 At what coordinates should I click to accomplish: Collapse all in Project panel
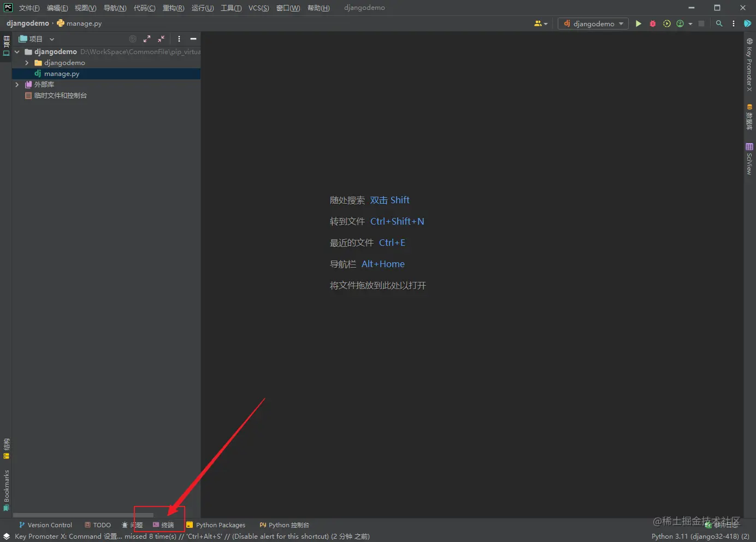161,39
